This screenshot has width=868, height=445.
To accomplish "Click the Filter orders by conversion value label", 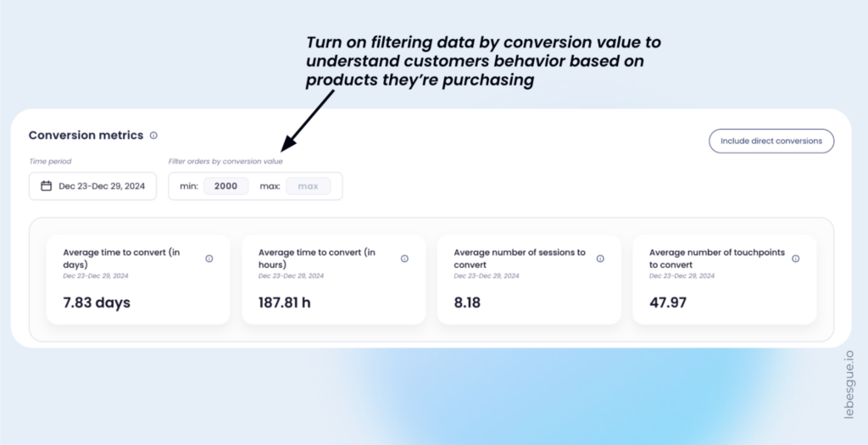I will tap(225, 162).
